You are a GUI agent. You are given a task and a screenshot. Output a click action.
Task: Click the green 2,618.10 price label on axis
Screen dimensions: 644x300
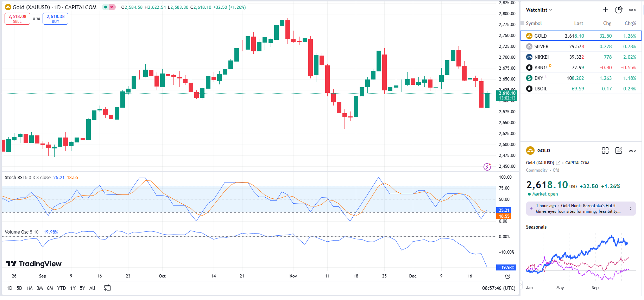(507, 95)
